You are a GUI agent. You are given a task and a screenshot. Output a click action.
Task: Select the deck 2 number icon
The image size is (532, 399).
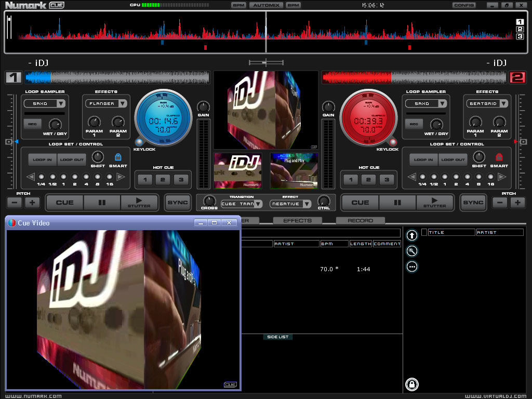point(517,77)
